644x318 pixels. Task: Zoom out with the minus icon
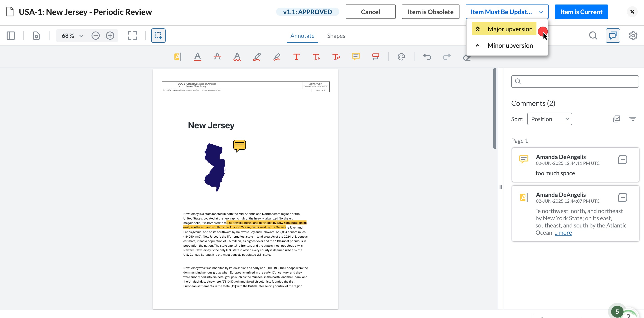[x=95, y=36]
